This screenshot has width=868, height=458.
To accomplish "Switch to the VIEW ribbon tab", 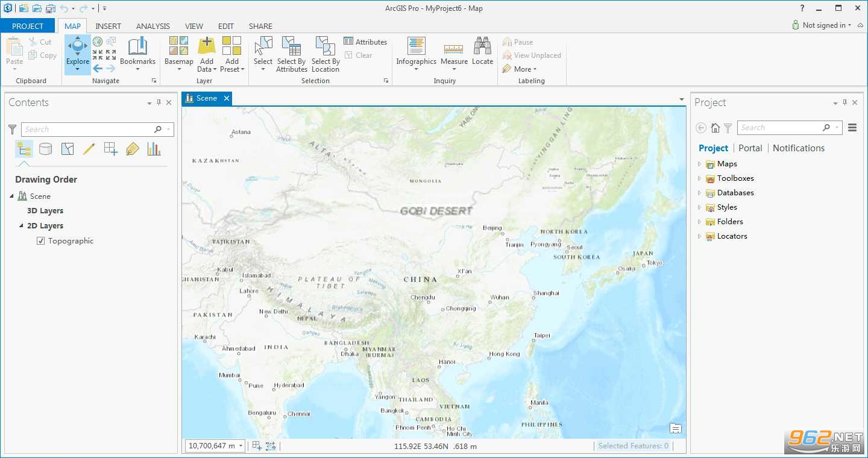I will coord(194,26).
